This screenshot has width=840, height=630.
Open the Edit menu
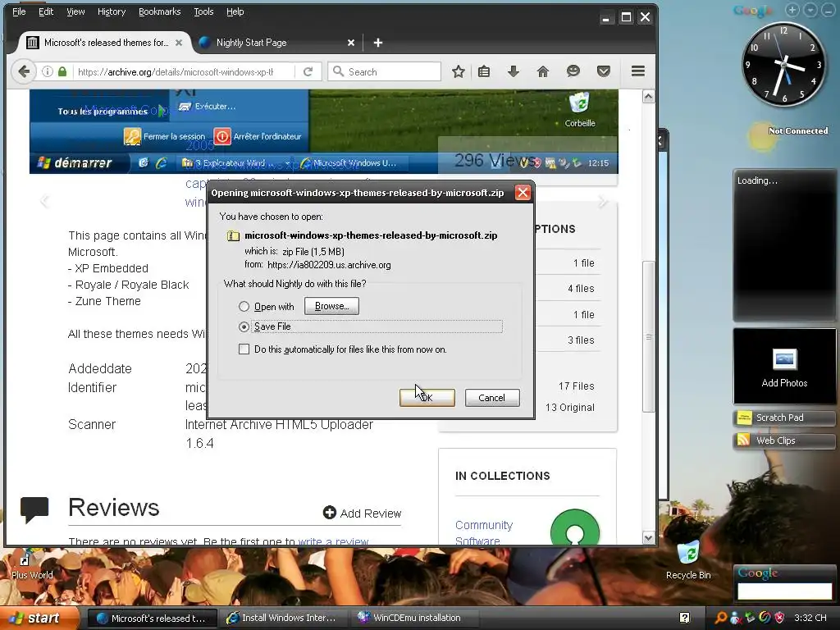pos(46,11)
